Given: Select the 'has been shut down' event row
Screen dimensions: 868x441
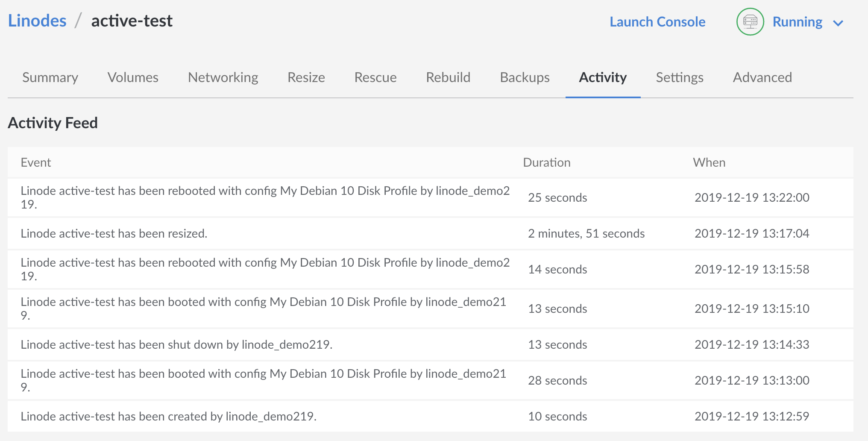Looking at the screenshot, I should pyautogui.click(x=176, y=345).
